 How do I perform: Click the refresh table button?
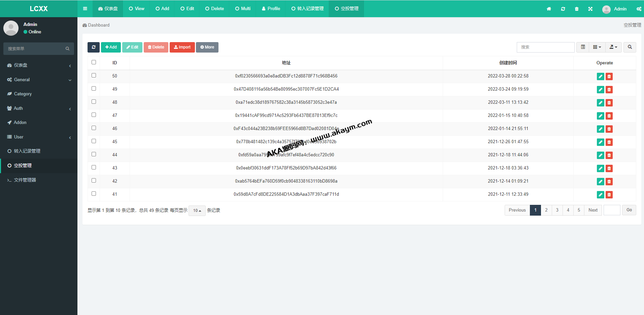94,47
